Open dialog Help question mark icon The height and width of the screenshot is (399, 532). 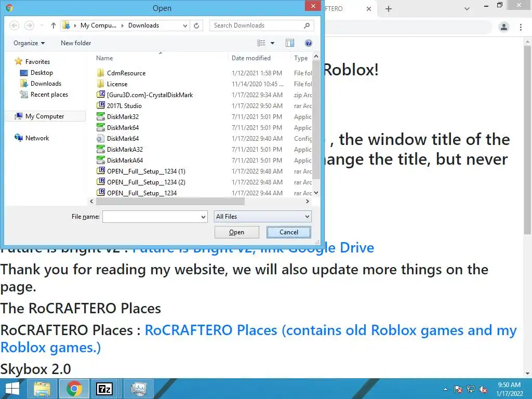[x=309, y=43]
